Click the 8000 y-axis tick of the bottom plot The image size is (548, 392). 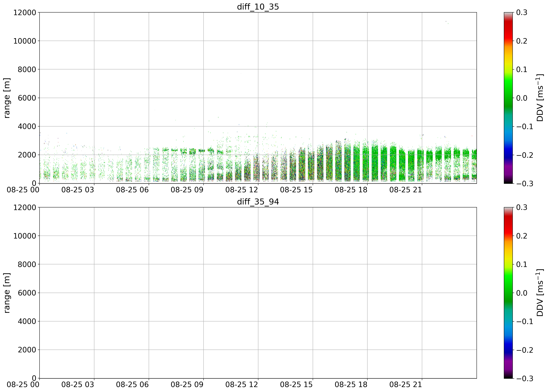(27, 264)
